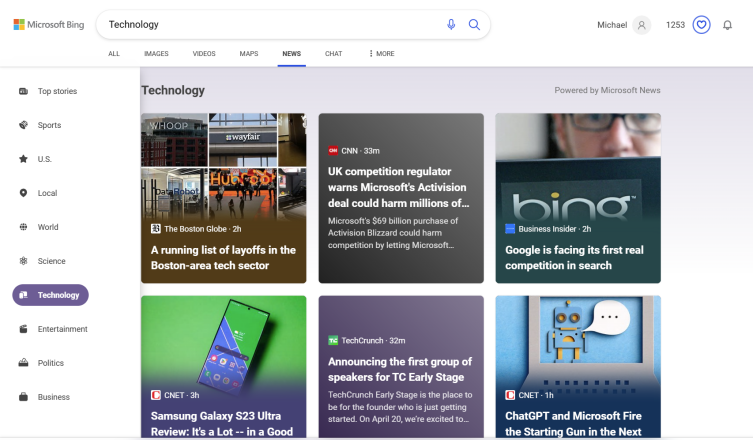
Task: Open Samsung Galaxy S23 Ultra Review headline
Action: point(222,424)
